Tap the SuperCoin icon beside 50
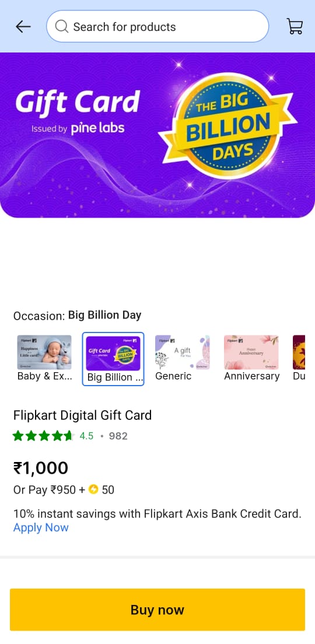Image resolution: width=315 pixels, height=644 pixels. pyautogui.click(x=94, y=489)
